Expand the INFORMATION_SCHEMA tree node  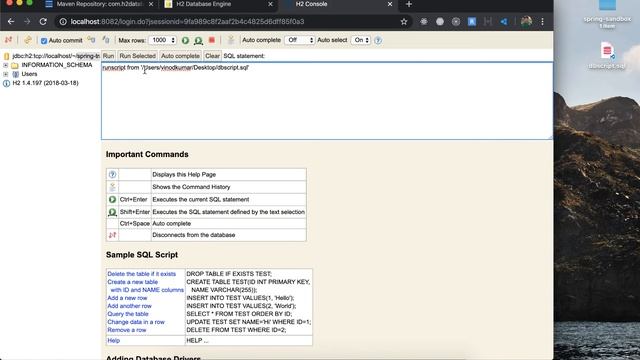click(6, 65)
